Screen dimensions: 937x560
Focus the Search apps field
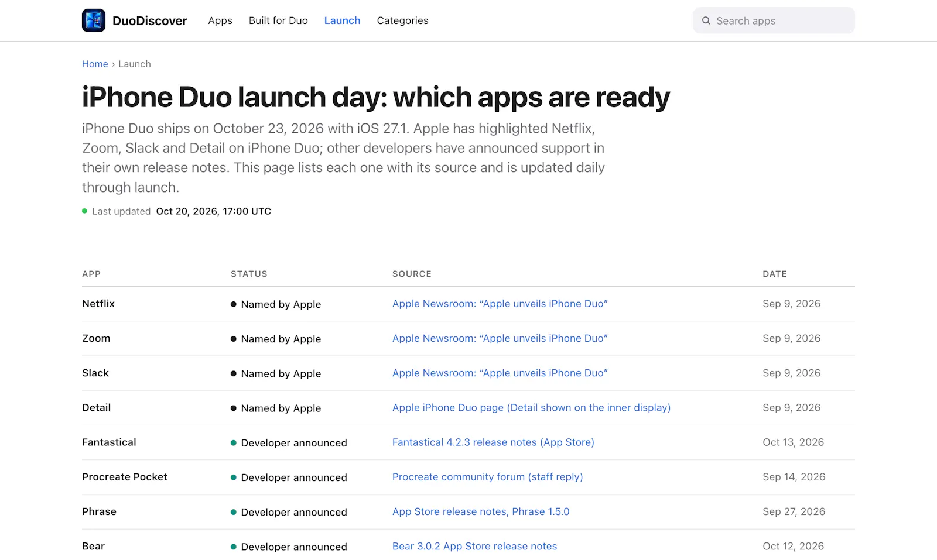tap(774, 20)
